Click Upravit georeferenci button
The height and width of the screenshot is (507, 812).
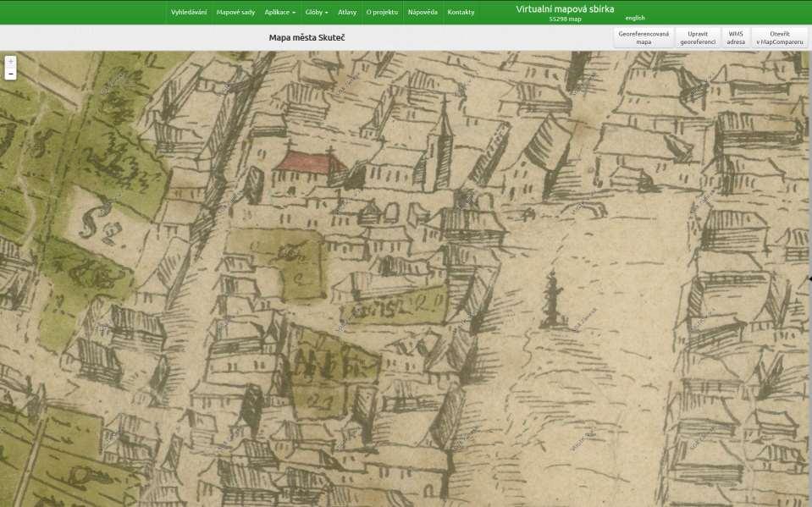698,38
